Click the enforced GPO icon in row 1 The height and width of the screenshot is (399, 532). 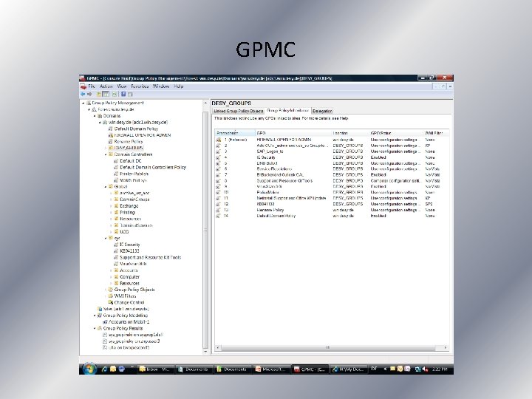tap(219, 140)
